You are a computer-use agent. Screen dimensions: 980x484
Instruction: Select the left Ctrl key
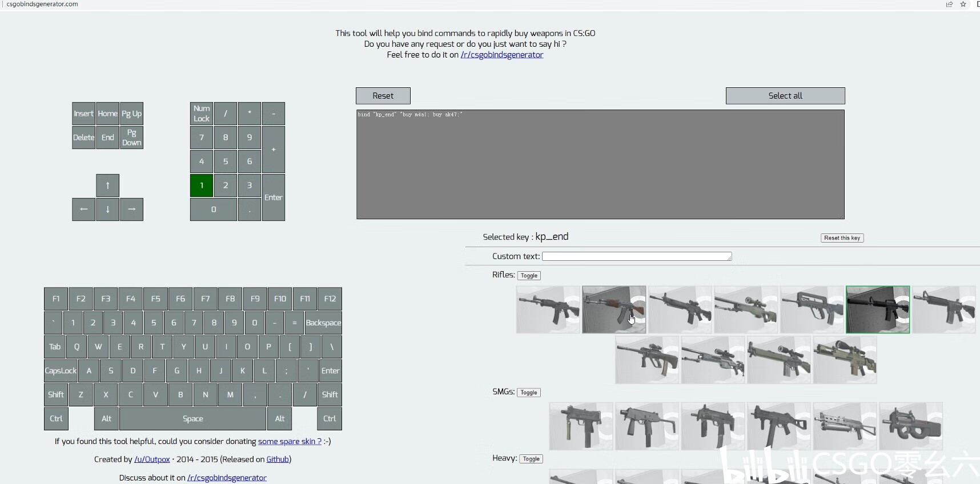pyautogui.click(x=56, y=418)
